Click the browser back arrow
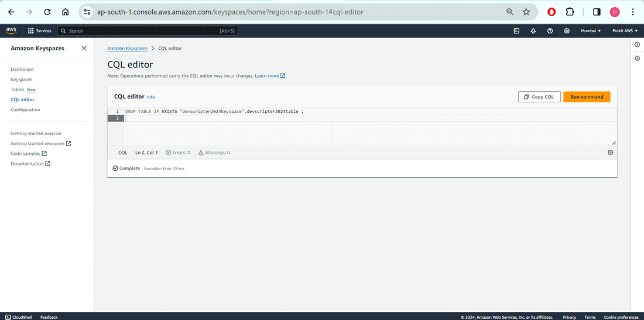 [11, 12]
